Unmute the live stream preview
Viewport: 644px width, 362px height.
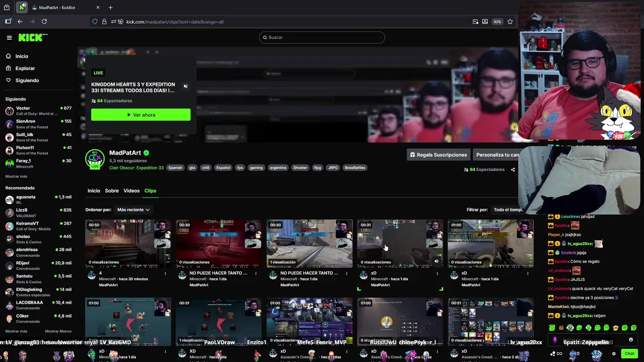186,86
